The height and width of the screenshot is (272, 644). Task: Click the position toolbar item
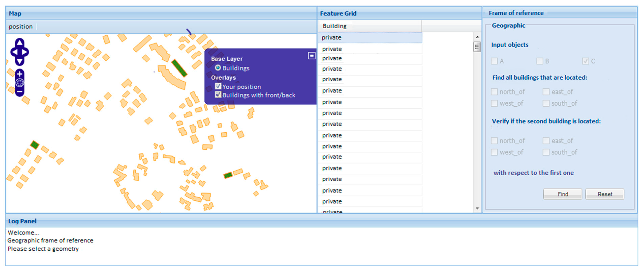(x=21, y=26)
